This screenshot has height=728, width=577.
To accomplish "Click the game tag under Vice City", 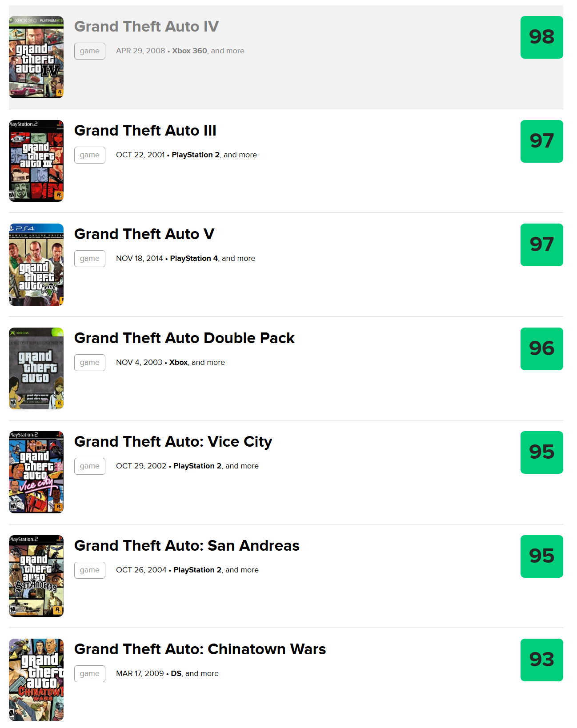I will coord(90,466).
